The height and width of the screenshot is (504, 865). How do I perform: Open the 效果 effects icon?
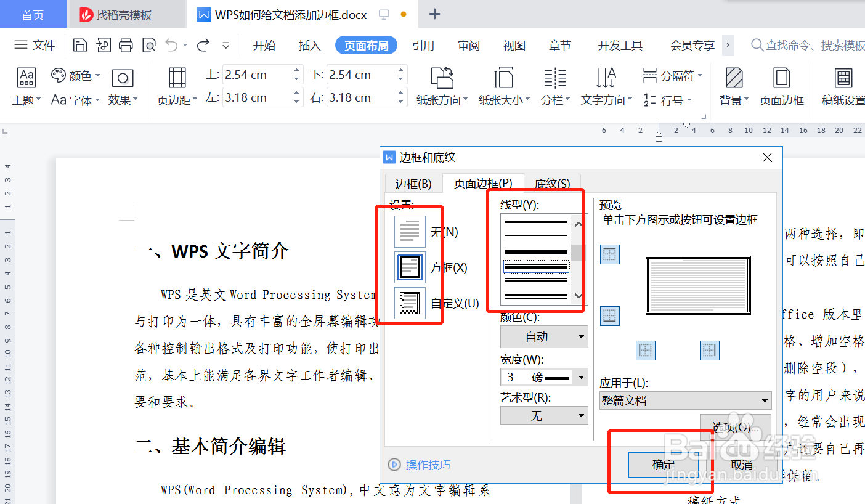[123, 78]
